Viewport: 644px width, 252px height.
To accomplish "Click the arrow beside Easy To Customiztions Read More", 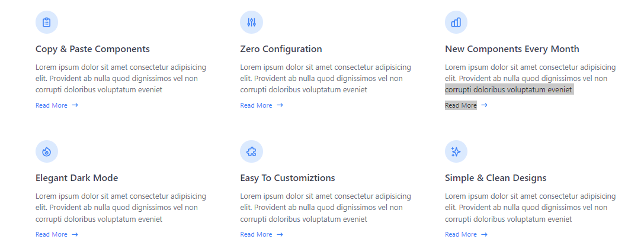I will coord(280,234).
